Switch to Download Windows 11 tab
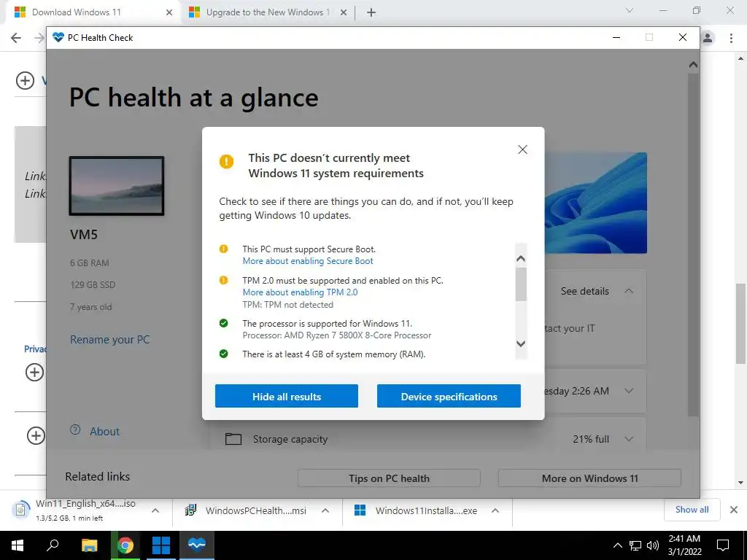This screenshot has width=747, height=560. [93, 12]
